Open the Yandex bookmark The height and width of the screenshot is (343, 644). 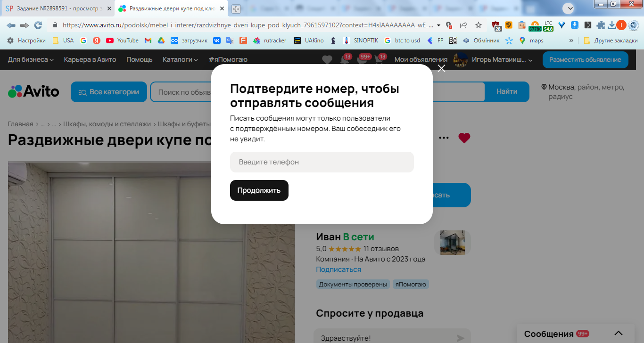point(97,41)
